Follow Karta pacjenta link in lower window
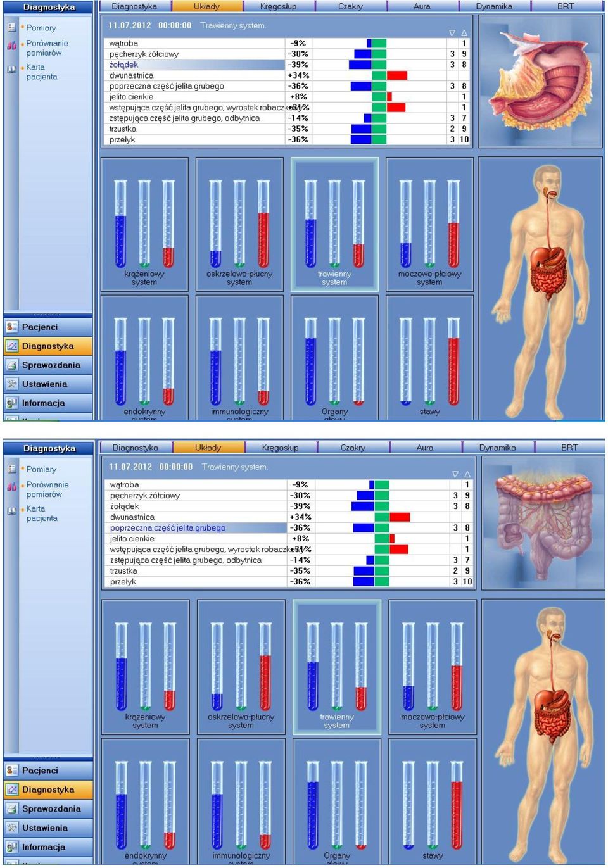This screenshot has width=608, height=868. pyautogui.click(x=42, y=513)
